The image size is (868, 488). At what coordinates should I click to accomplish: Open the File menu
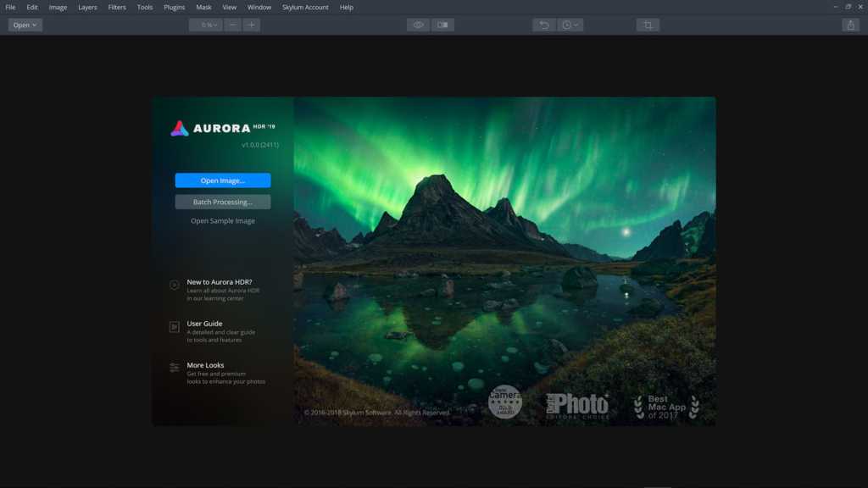click(10, 7)
